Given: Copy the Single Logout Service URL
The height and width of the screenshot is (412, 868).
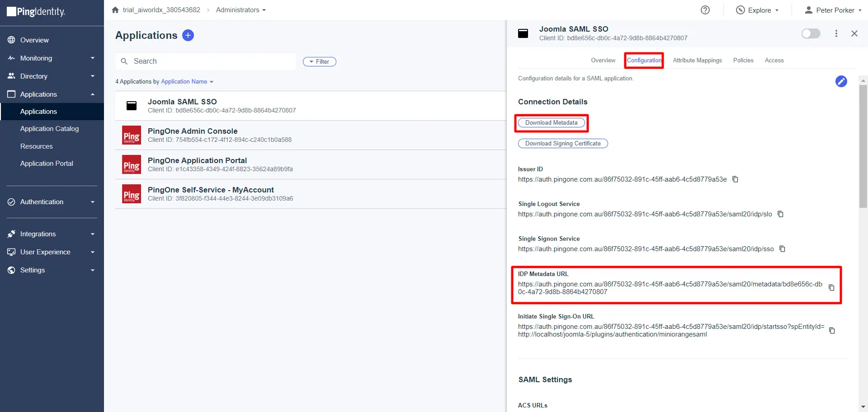Looking at the screenshot, I should point(780,214).
